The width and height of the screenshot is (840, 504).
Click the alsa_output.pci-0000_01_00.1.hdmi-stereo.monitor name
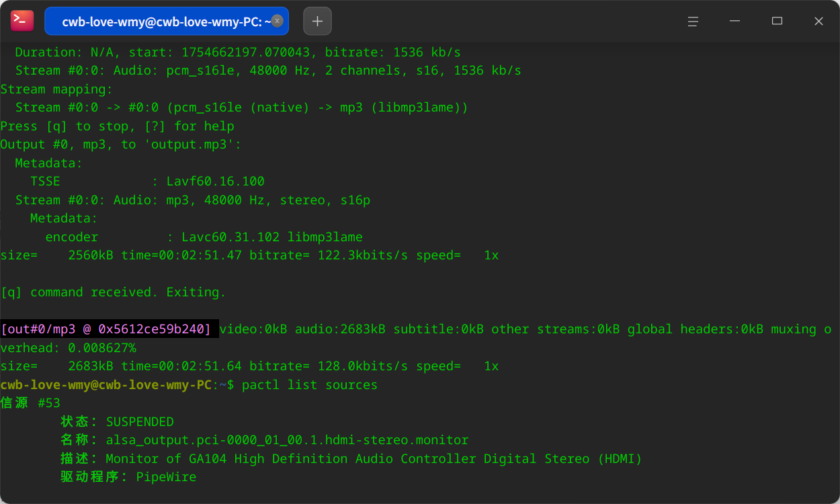coord(287,440)
